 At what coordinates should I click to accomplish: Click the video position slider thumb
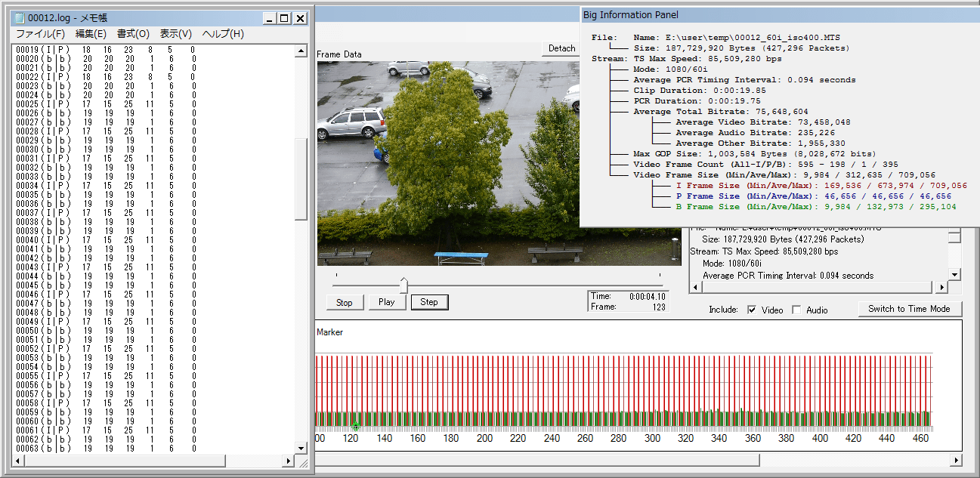pyautogui.click(x=403, y=285)
